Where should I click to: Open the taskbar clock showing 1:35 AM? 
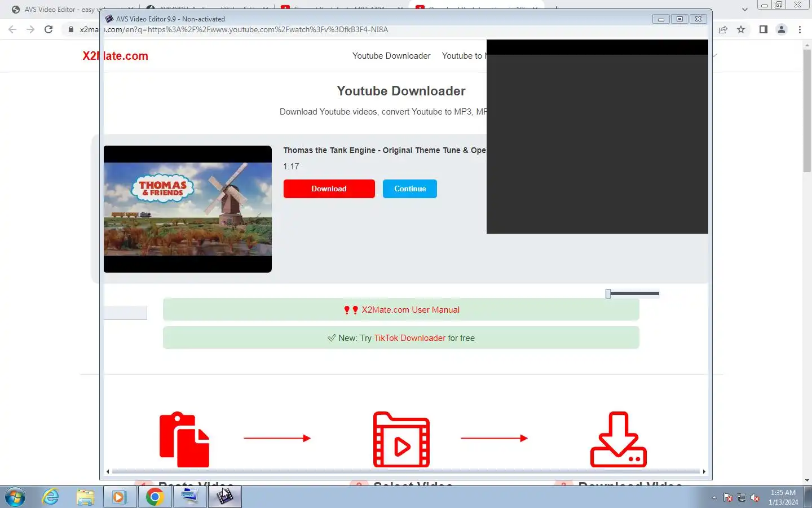(783, 497)
